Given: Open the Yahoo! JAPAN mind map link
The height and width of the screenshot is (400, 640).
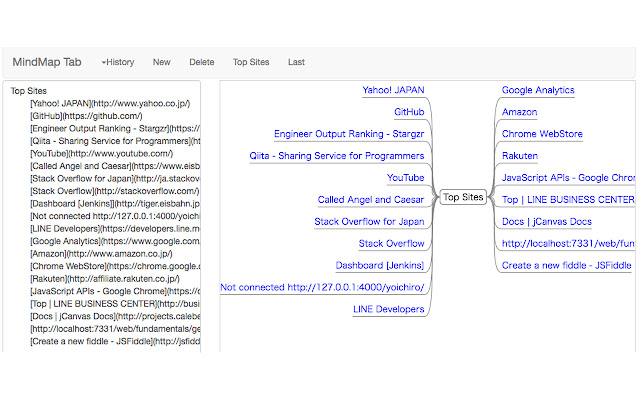Looking at the screenshot, I should [393, 90].
